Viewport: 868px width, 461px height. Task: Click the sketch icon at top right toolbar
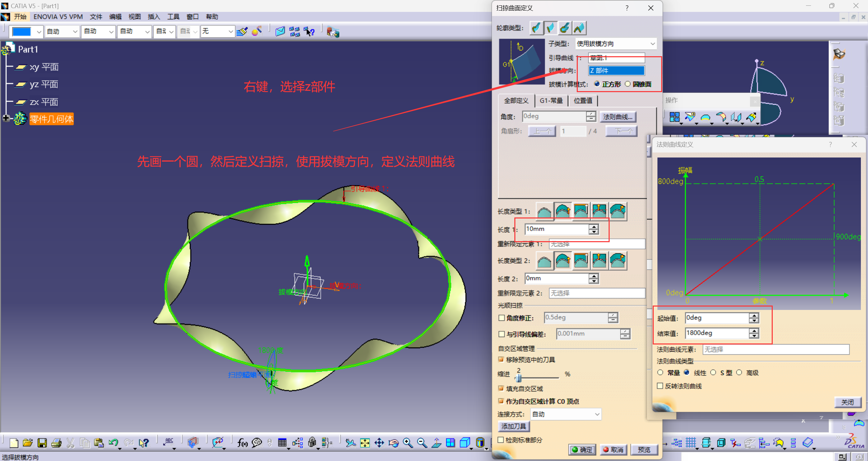(x=839, y=54)
